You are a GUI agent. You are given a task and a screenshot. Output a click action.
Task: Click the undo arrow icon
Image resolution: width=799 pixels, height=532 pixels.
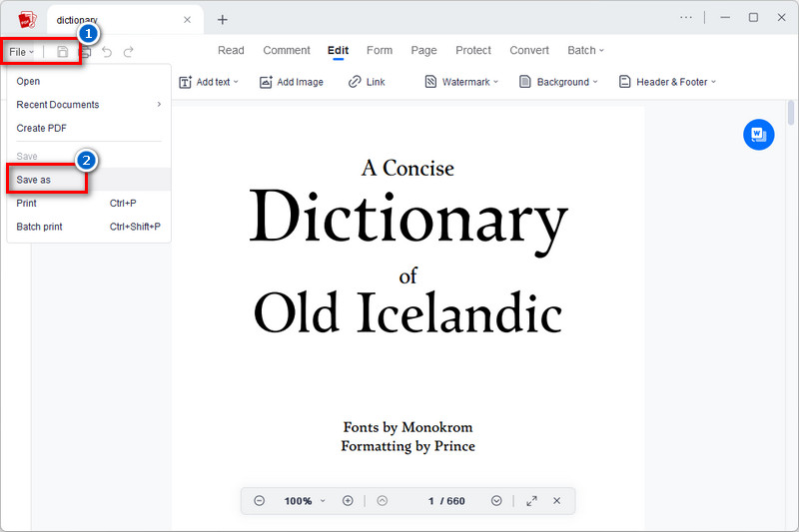(x=107, y=52)
